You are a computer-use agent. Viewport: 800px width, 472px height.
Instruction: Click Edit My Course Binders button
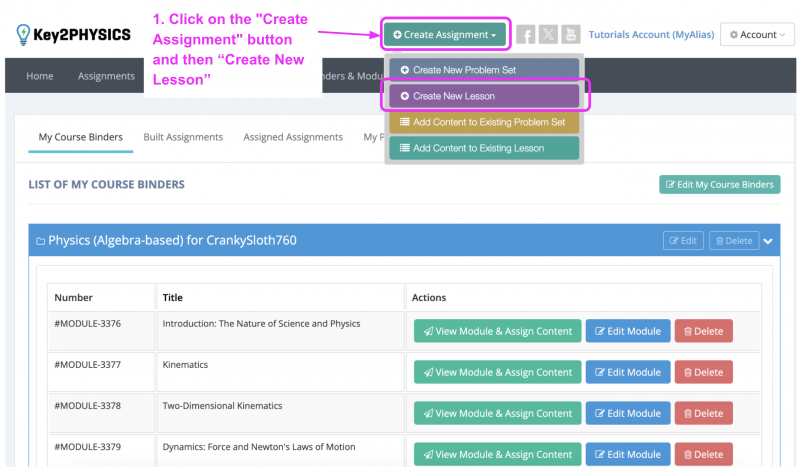pos(719,185)
